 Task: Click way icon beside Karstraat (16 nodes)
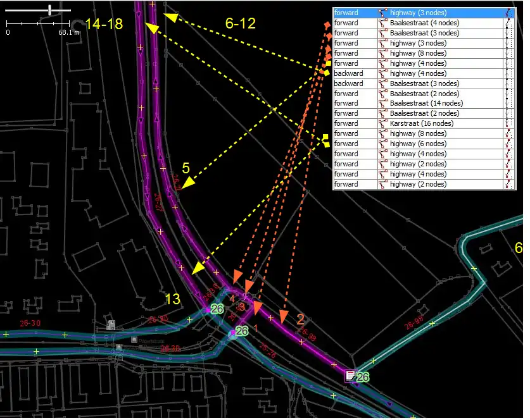(382, 123)
